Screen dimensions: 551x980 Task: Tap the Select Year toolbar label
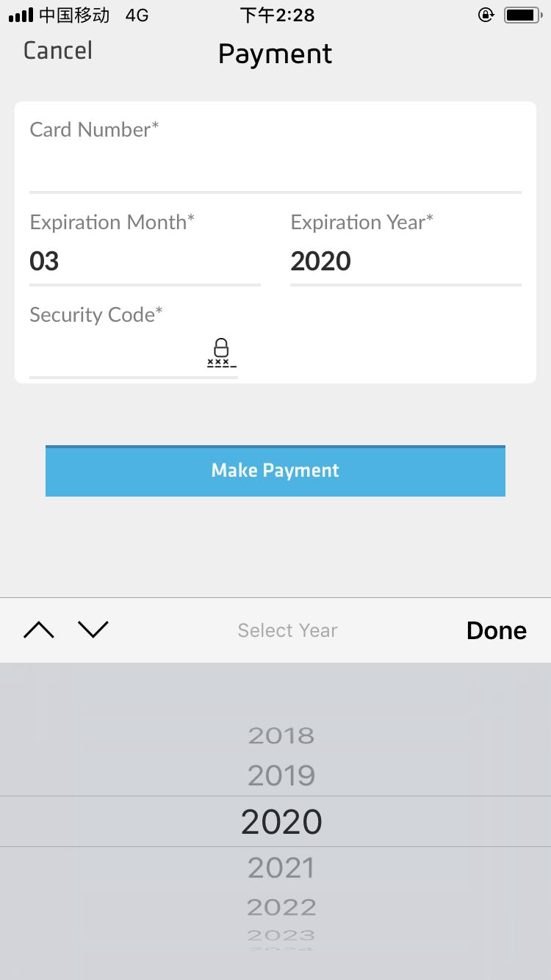pos(287,630)
